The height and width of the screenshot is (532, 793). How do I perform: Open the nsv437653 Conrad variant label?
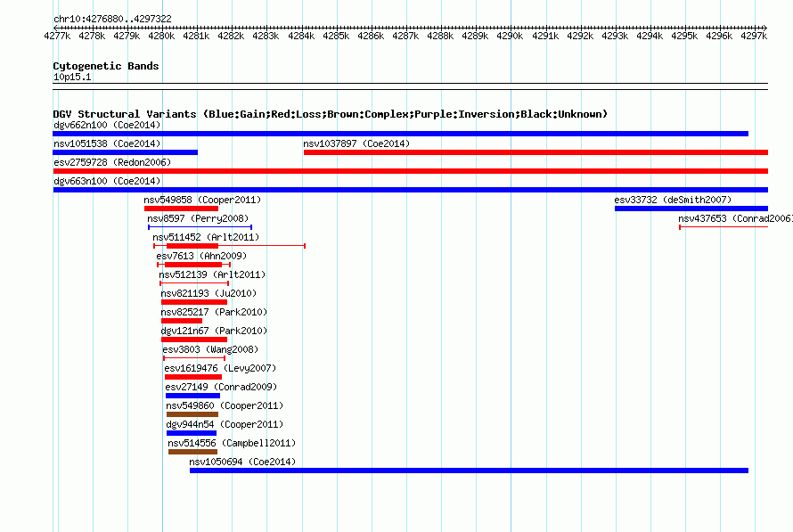[x=735, y=218]
